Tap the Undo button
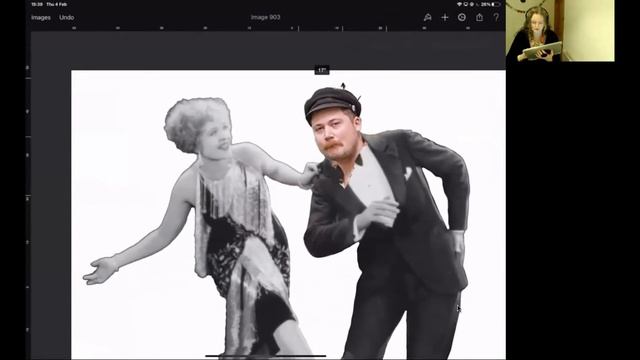Viewport: 640px width, 360px height. click(x=67, y=18)
